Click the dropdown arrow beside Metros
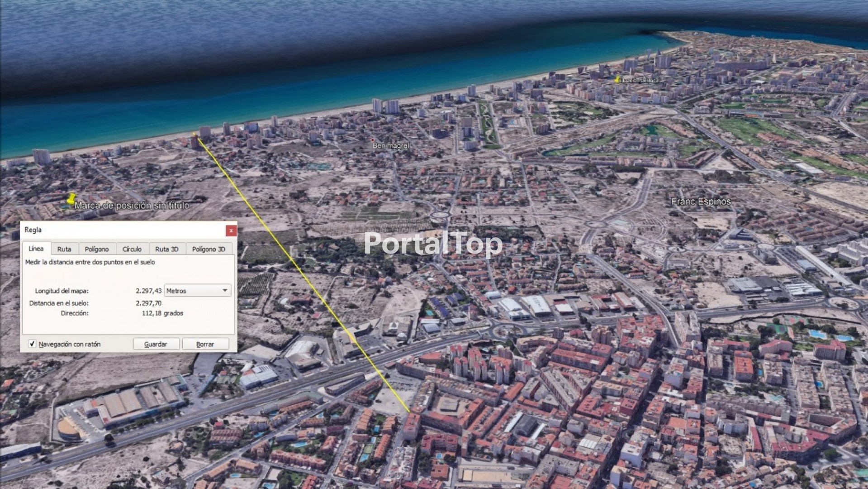 click(225, 291)
